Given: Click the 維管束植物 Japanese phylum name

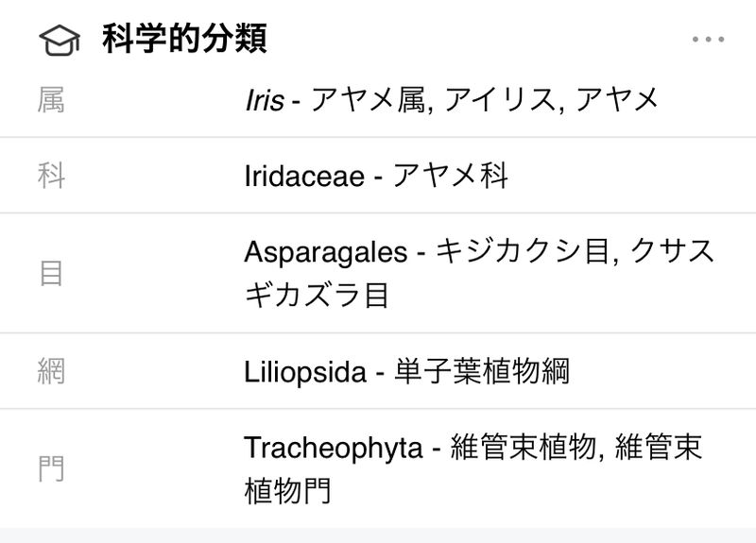Looking at the screenshot, I should (x=523, y=448).
